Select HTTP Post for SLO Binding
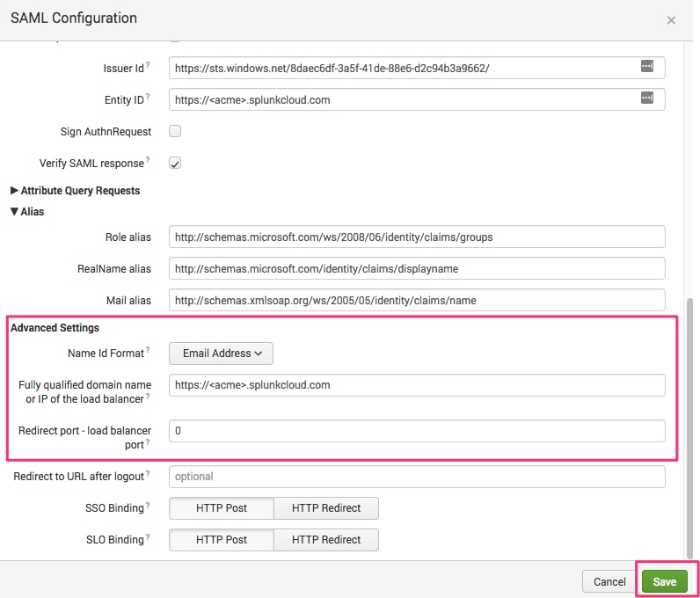Image resolution: width=700 pixels, height=598 pixels. pyautogui.click(x=222, y=540)
